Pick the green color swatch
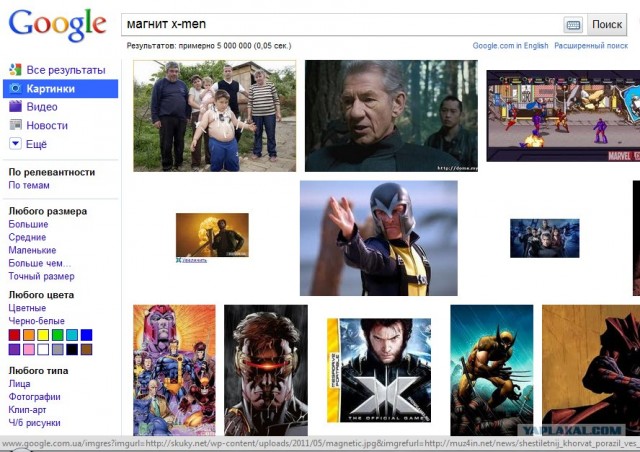 pyautogui.click(x=58, y=335)
